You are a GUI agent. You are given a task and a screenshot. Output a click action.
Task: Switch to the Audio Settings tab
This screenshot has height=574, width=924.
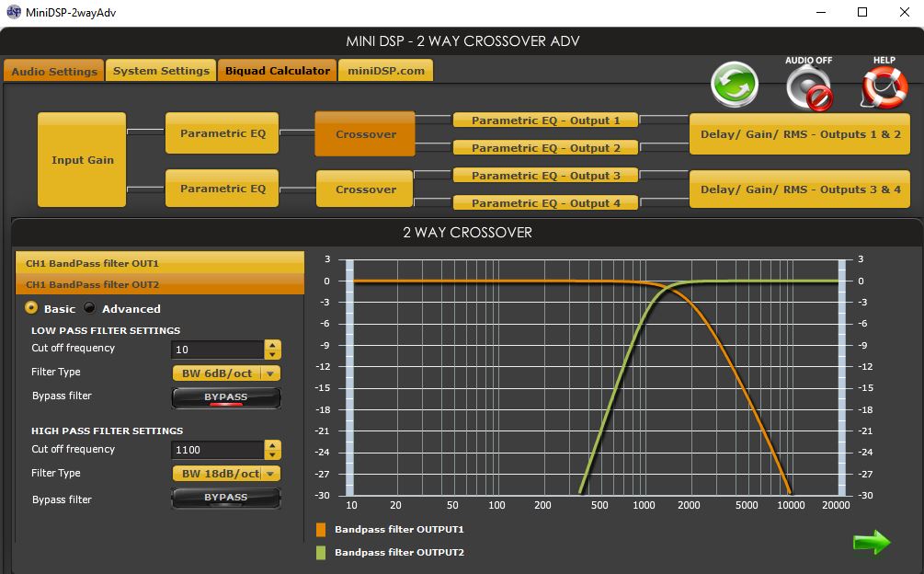pyautogui.click(x=54, y=71)
